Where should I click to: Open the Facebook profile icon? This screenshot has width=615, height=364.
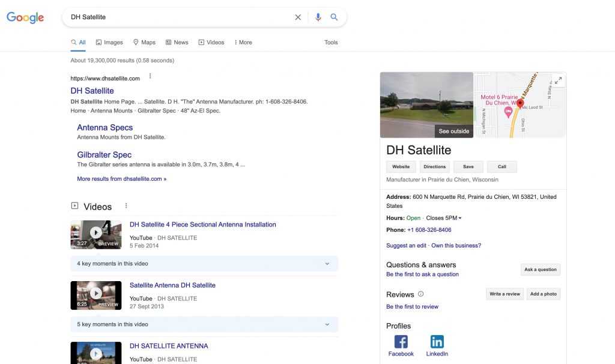pos(401,342)
